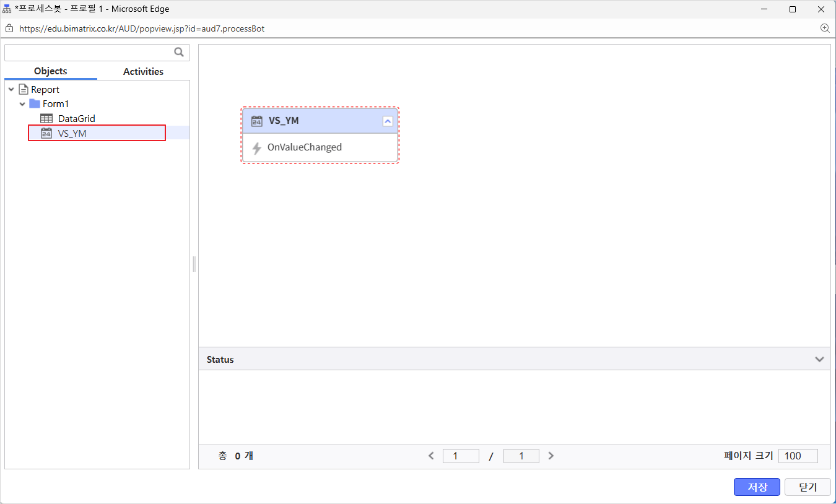This screenshot has width=836, height=504.
Task: Collapse the Status panel chevron
Action: point(819,359)
